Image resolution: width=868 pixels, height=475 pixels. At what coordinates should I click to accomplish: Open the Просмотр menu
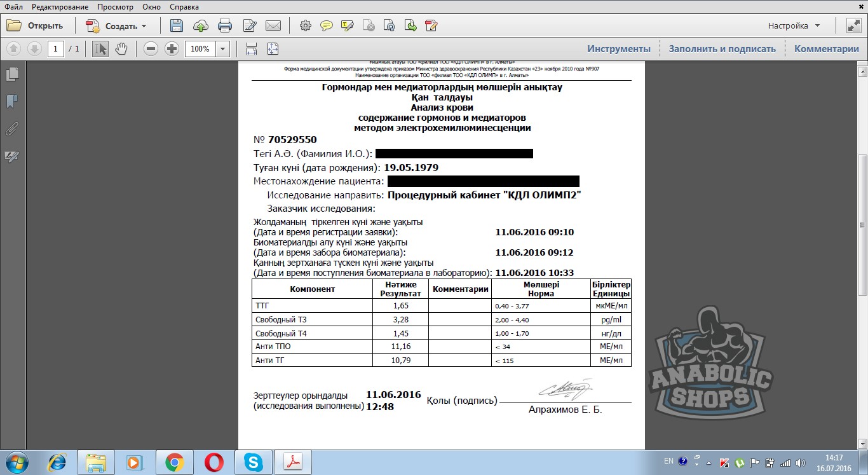(116, 7)
